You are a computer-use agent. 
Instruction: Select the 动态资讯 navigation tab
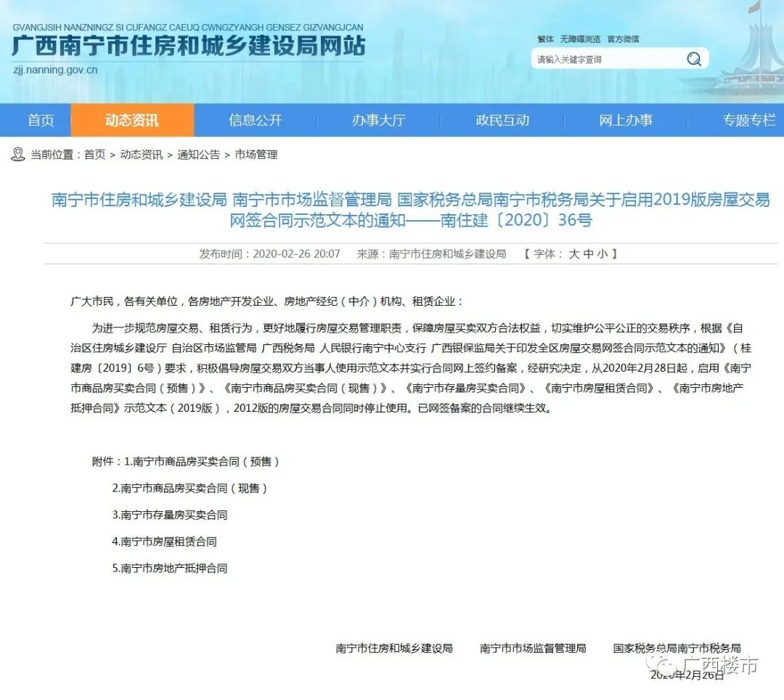131,121
